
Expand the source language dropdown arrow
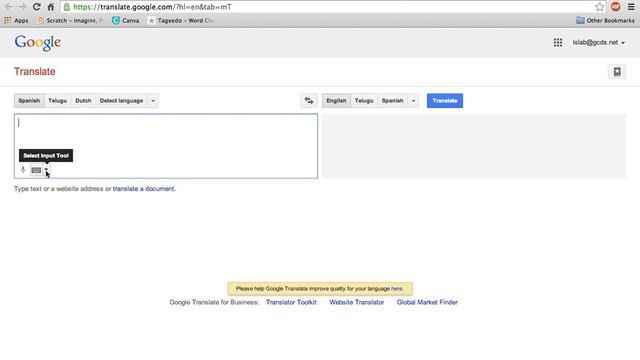click(x=153, y=101)
